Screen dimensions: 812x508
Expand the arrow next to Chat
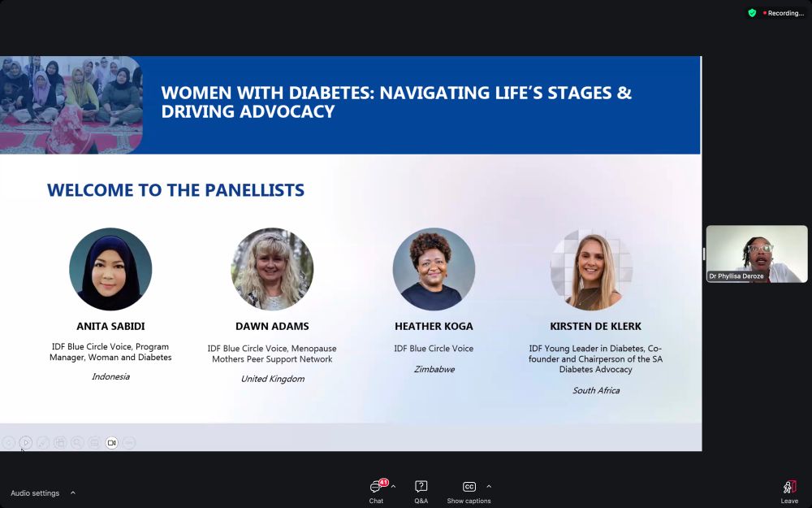tap(394, 487)
